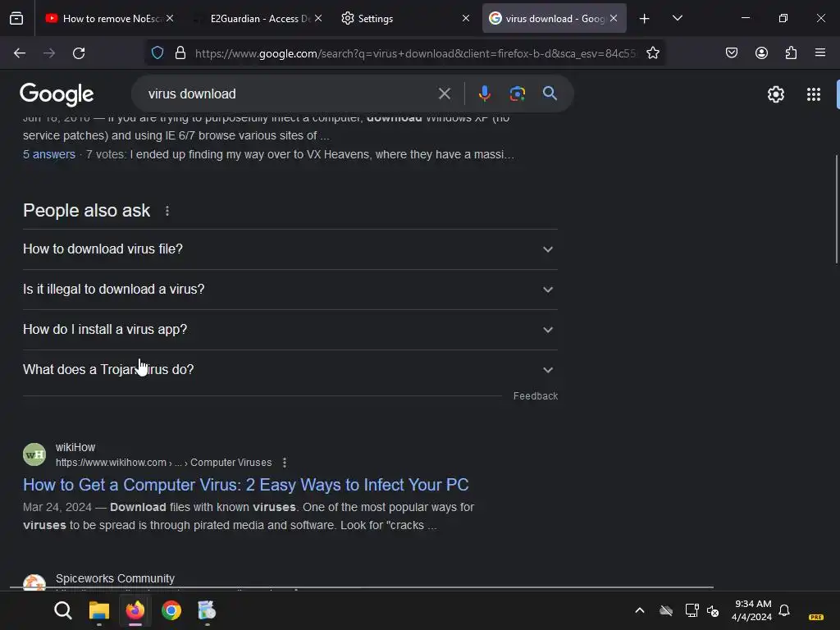Close the Settings tab

click(x=466, y=18)
